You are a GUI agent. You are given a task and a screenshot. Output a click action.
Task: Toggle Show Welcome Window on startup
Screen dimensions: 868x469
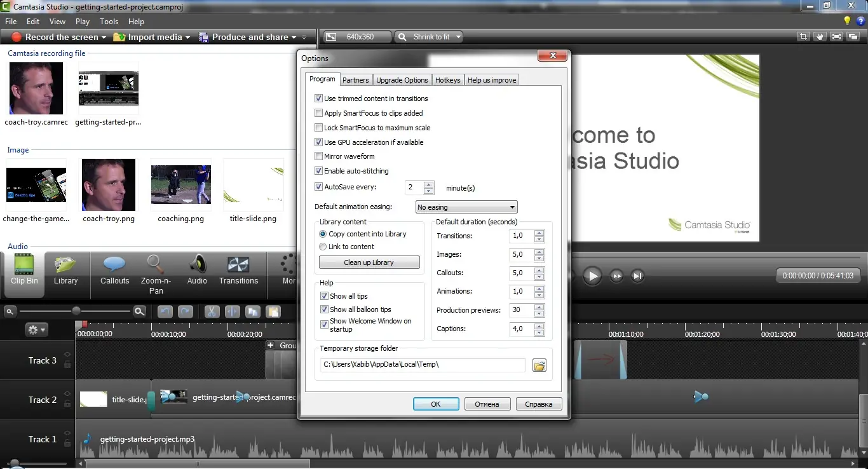tap(325, 324)
